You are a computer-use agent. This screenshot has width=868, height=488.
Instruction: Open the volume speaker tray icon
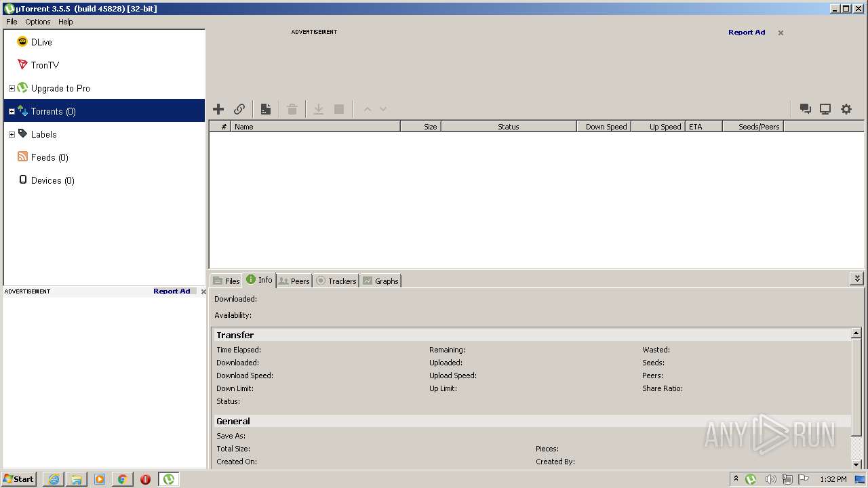pos(770,479)
